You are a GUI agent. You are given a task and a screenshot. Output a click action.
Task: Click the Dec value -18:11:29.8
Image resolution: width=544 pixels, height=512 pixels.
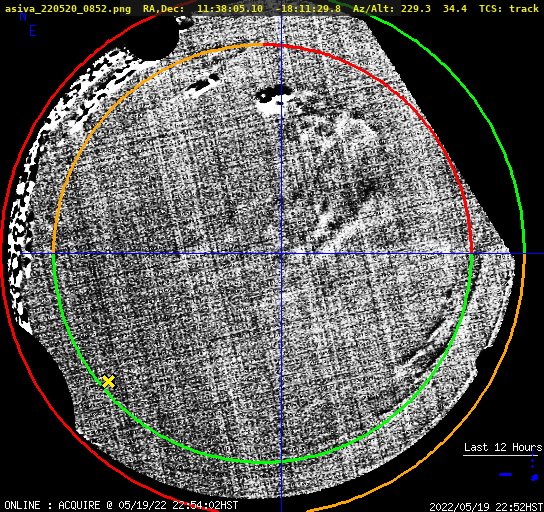pyautogui.click(x=308, y=8)
